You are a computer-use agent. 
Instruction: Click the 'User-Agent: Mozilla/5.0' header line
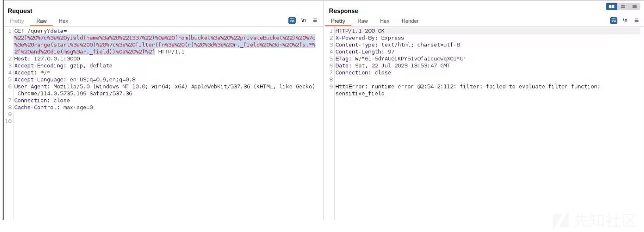pos(164,87)
